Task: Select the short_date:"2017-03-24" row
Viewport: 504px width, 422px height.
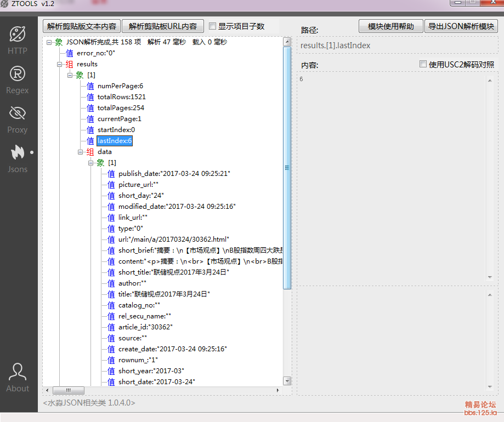Action: (x=156, y=382)
